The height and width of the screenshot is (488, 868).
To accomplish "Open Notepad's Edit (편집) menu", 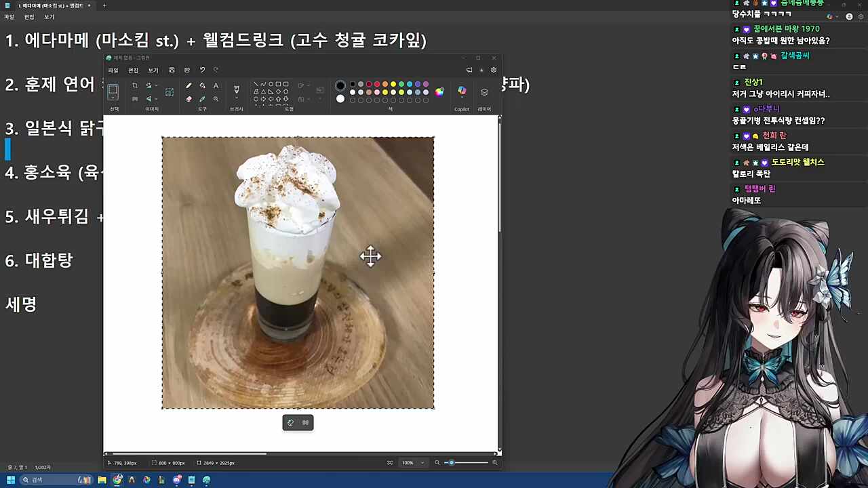I will point(29,17).
